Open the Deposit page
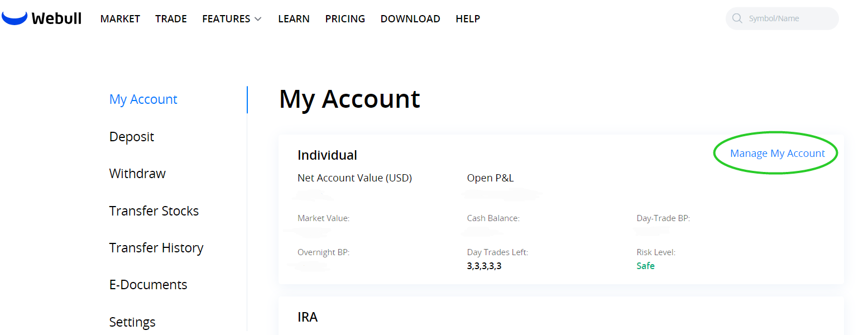 (131, 136)
